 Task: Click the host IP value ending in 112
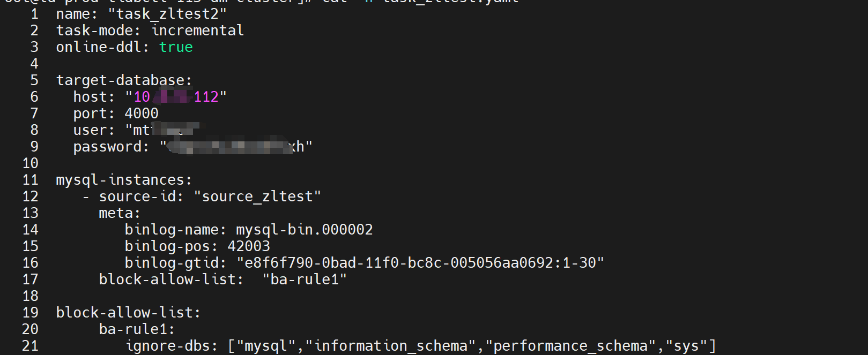tap(176, 97)
